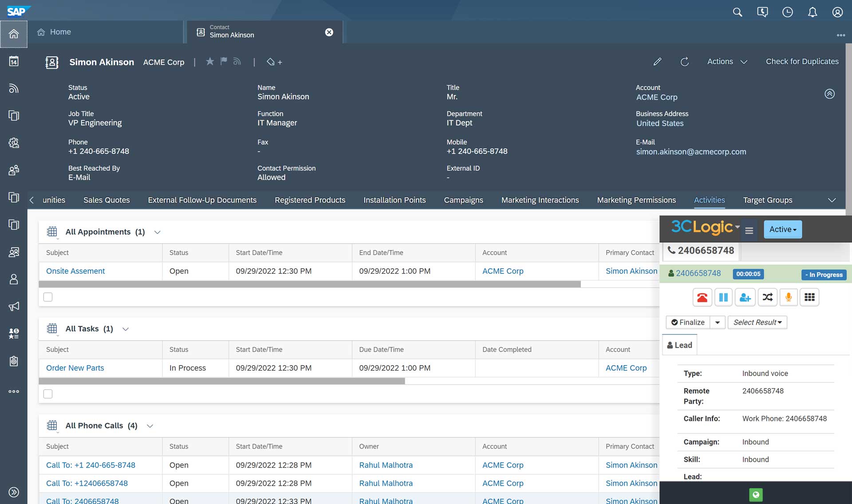
Task: Click Check for Duplicates
Action: (802, 62)
